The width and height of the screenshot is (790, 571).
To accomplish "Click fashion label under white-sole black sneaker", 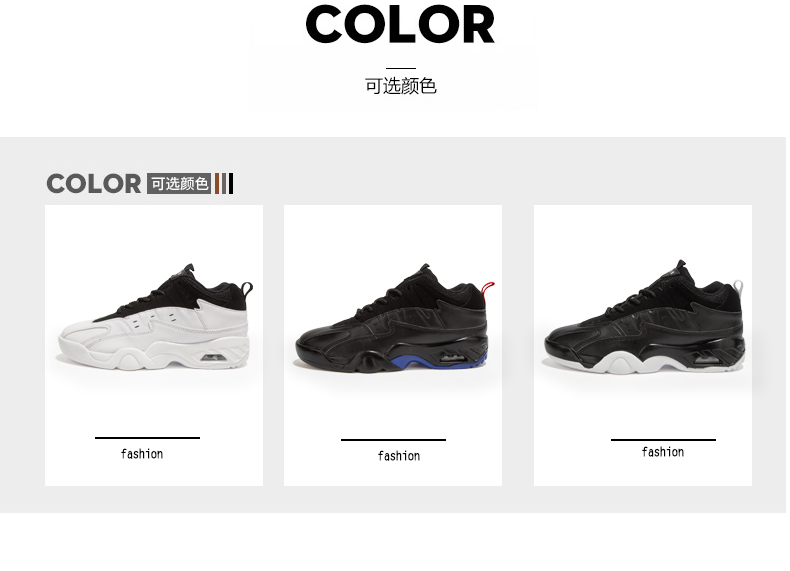I will 663,452.
